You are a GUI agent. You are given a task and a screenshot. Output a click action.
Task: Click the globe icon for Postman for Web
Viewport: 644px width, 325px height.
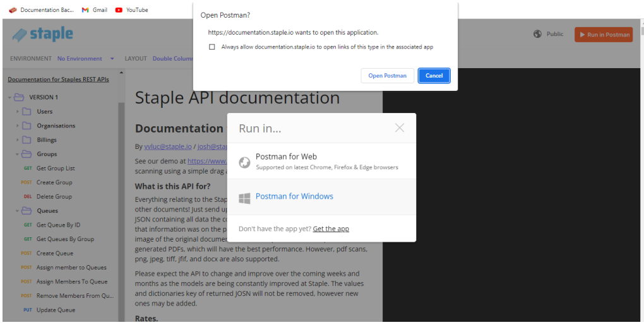point(244,163)
